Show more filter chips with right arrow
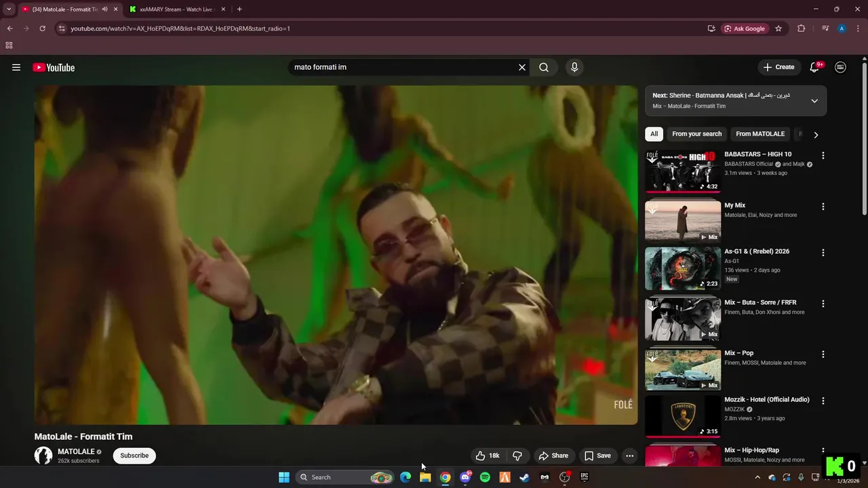Screen dimensions: 868x488 (x=816, y=134)
